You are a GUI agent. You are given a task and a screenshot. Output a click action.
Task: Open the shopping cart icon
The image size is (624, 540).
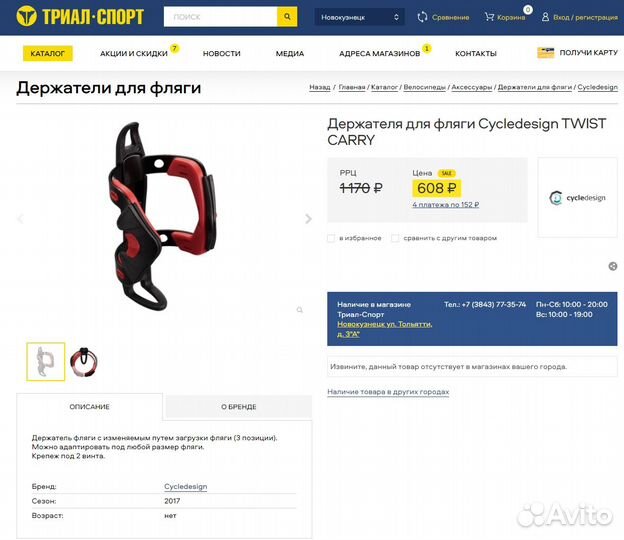tap(489, 17)
